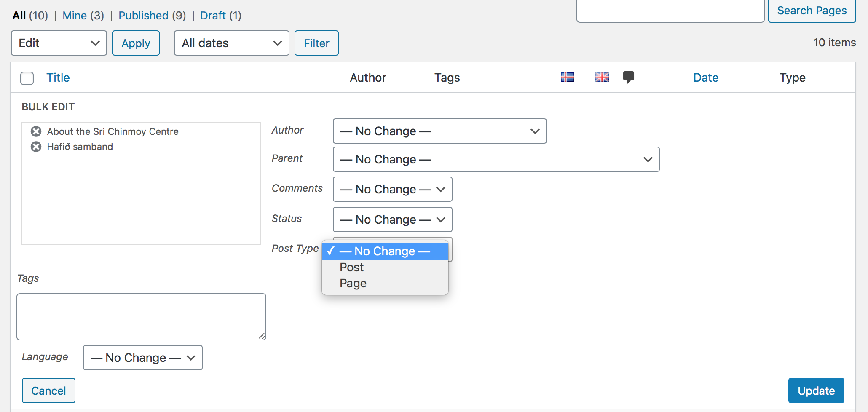Sort pages by Title column
The width and height of the screenshot is (868, 412).
pos(58,78)
